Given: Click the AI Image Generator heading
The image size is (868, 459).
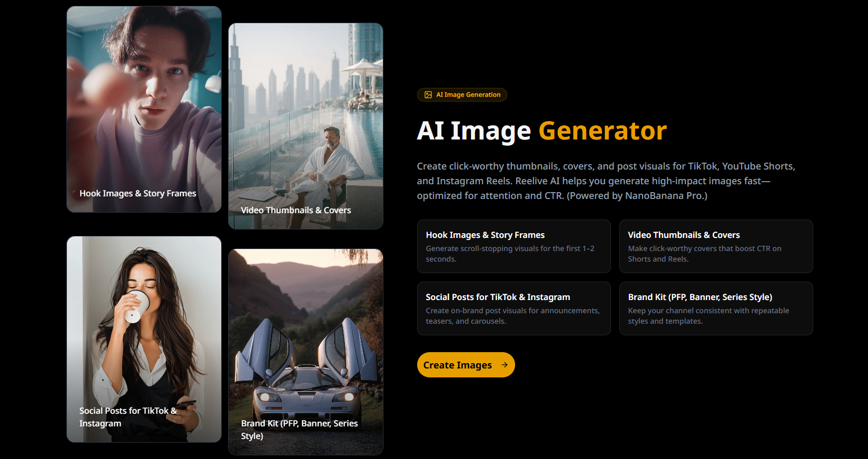Looking at the screenshot, I should (541, 131).
